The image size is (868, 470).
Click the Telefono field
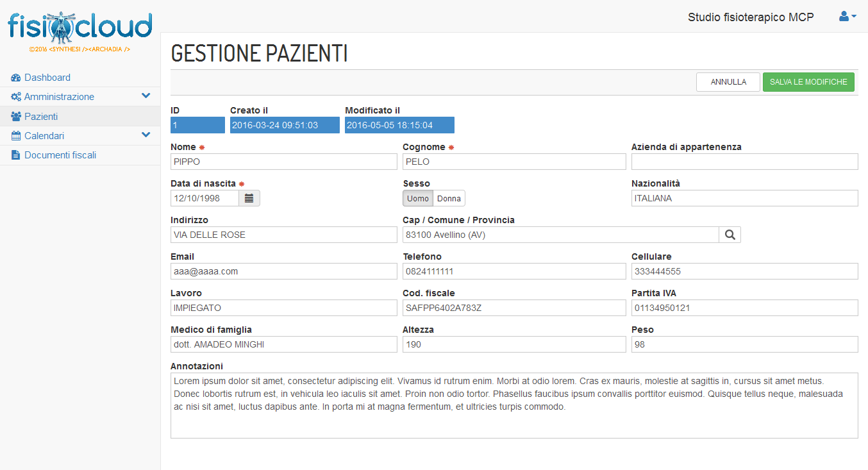pos(514,271)
